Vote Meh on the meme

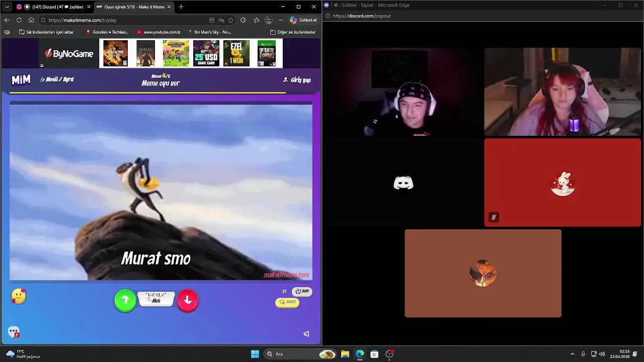pyautogui.click(x=156, y=299)
